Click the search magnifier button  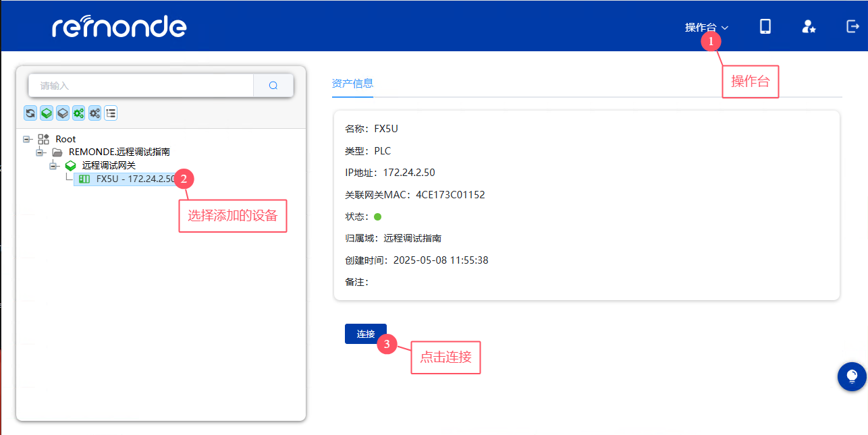click(x=273, y=86)
